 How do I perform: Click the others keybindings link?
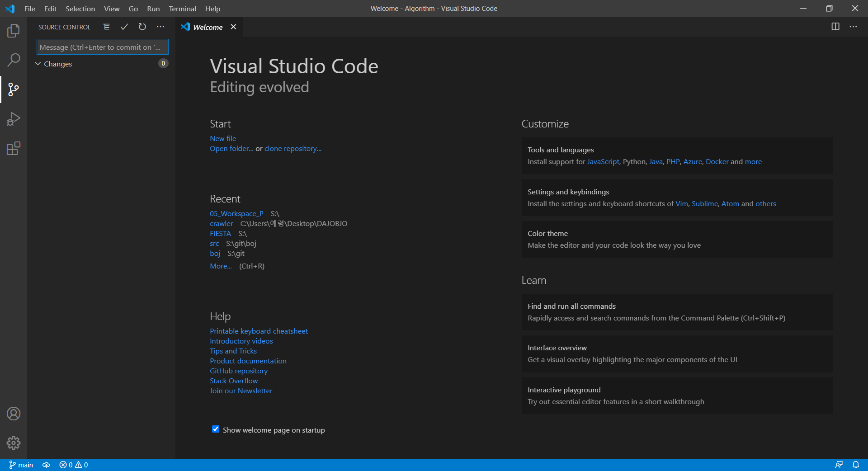765,203
